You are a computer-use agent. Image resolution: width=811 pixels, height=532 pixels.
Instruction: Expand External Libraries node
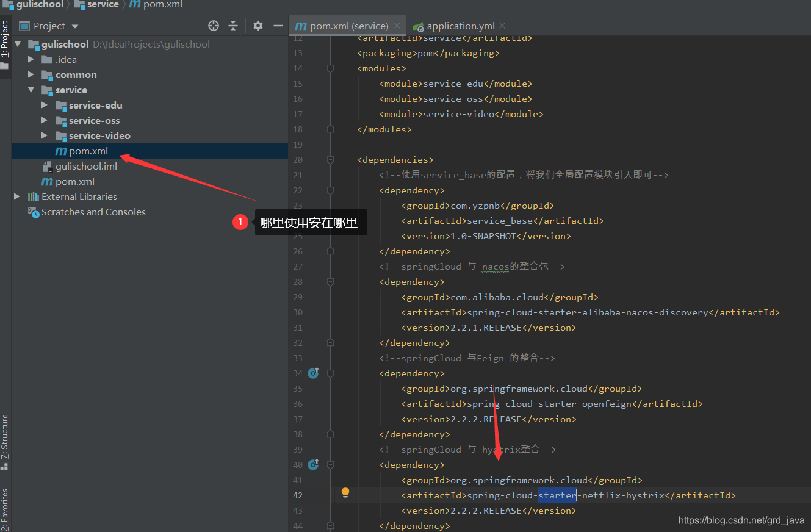(18, 196)
